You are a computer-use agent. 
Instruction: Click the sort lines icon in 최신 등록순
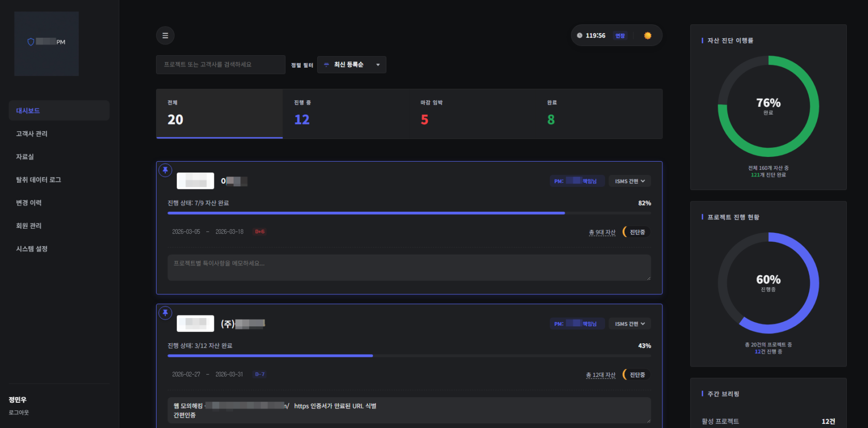click(326, 65)
